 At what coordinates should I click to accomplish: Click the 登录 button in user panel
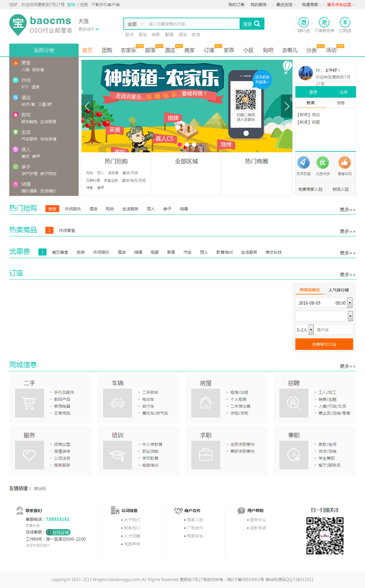(310, 92)
